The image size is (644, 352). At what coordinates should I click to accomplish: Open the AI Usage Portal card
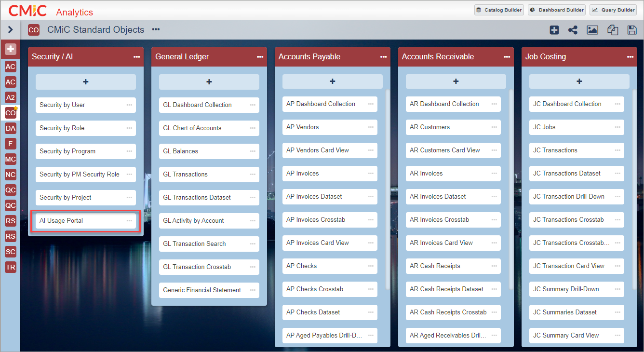click(86, 221)
